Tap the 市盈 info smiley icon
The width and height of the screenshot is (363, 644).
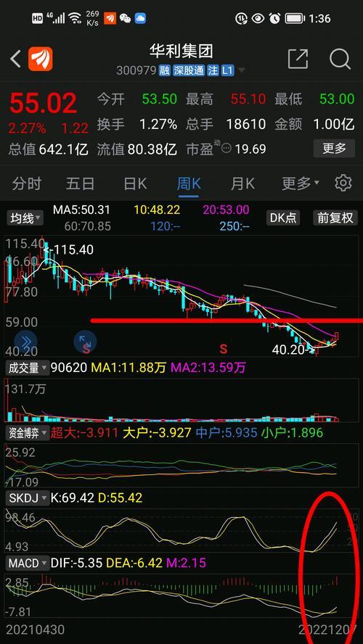coord(227,149)
